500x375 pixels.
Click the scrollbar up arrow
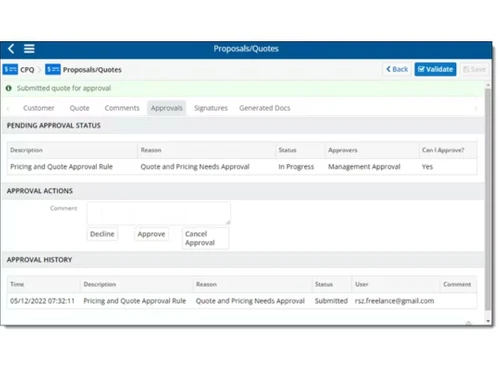488,85
